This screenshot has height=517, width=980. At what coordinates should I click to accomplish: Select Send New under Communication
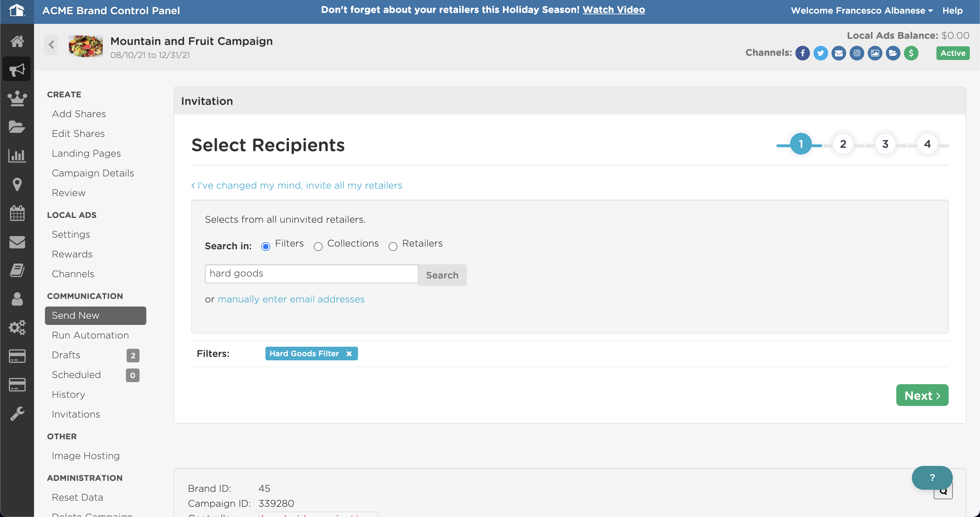click(96, 316)
